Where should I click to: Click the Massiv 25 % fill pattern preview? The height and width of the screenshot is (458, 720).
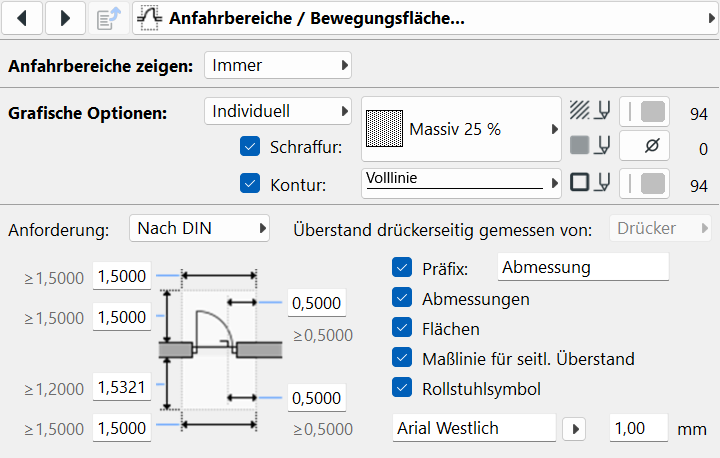(384, 129)
